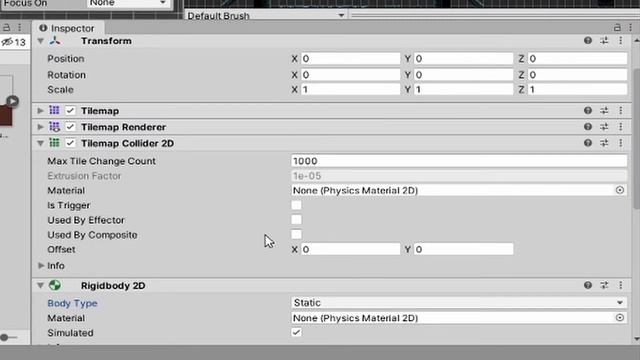
Task: Pick Tilemap Collider material object selector
Action: tap(620, 190)
